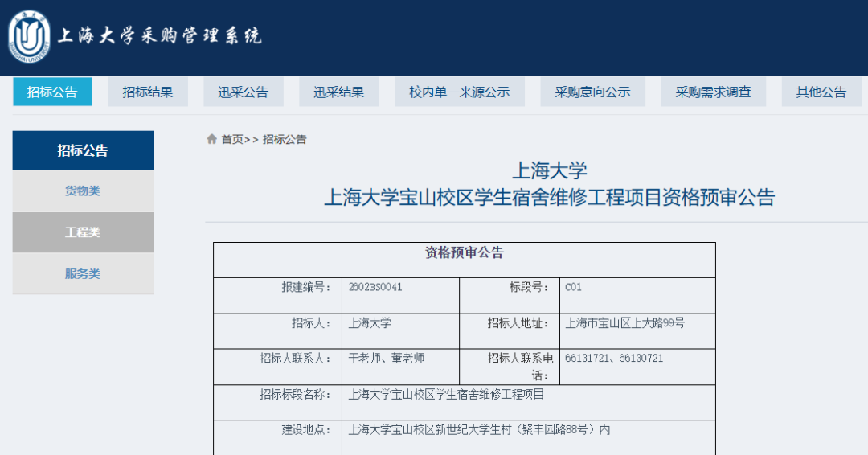Click the 招标人地址 label
This screenshot has width=868, height=455.
[x=518, y=322]
